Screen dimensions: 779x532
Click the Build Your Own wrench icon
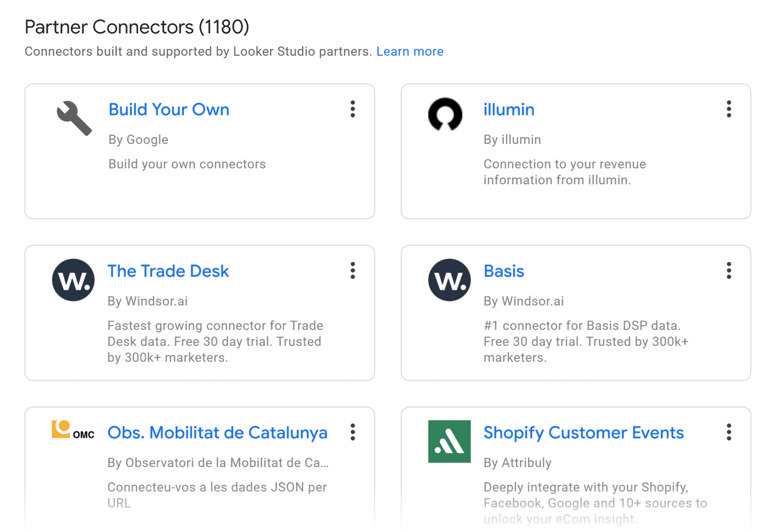coord(74,118)
